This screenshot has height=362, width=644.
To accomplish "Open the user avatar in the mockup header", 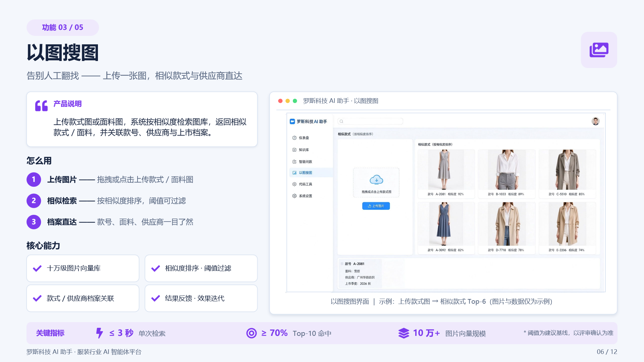I will [595, 121].
